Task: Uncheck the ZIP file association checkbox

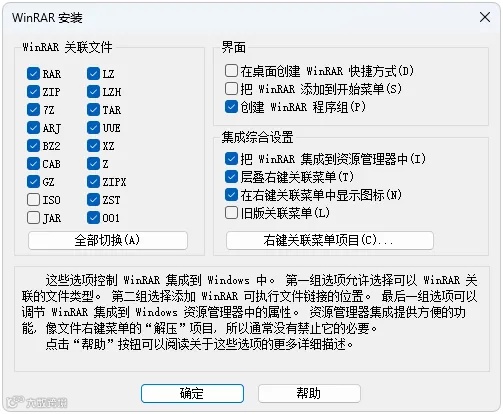Action: tap(33, 92)
